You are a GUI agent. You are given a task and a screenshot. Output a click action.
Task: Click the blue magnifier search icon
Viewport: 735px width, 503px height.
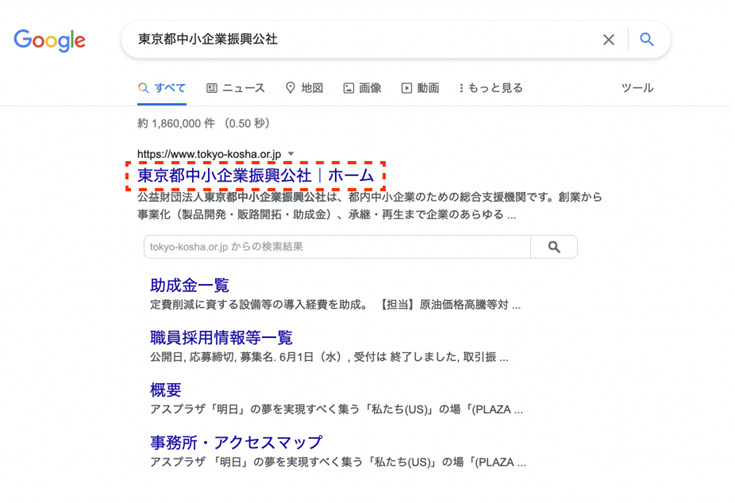point(647,39)
